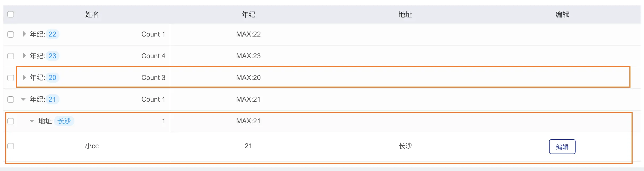The width and height of the screenshot is (644, 171).
Task: Click the 姓名 column header
Action: 92,15
